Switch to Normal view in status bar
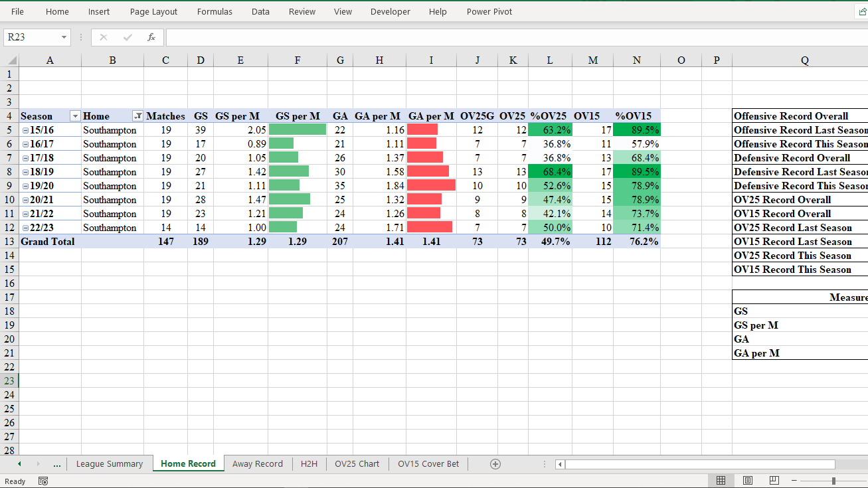The image size is (868, 488). [x=721, y=480]
